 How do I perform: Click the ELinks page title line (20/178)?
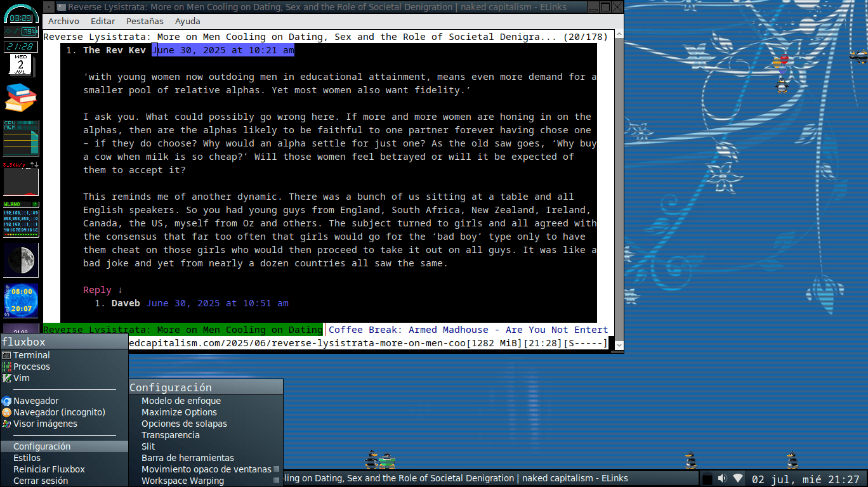(x=325, y=37)
